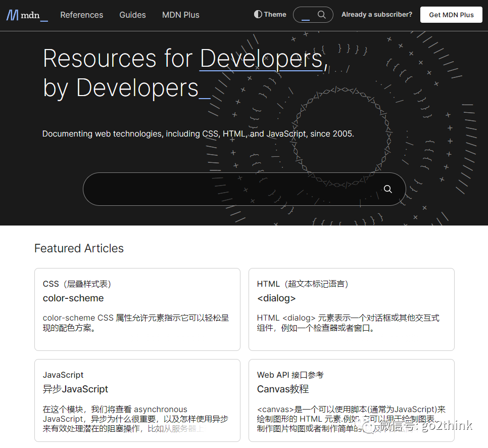488x448 pixels.
Task: Click the MDN logo
Action: tap(27, 15)
